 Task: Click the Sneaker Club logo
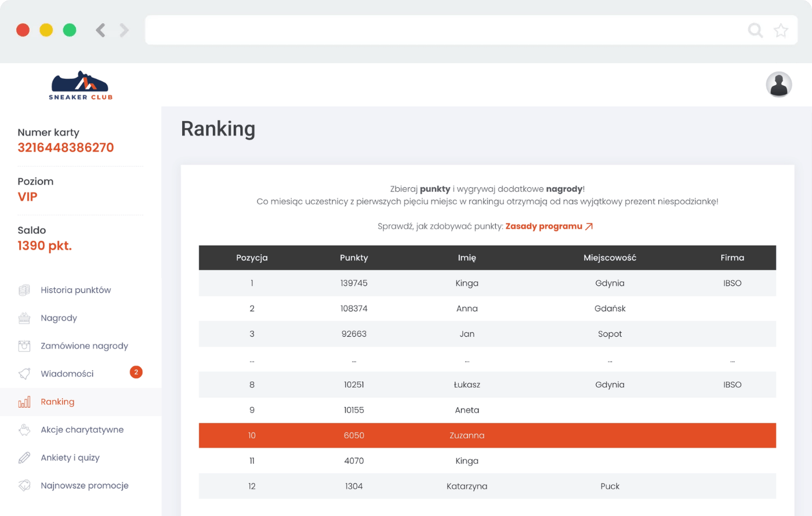coord(81,86)
